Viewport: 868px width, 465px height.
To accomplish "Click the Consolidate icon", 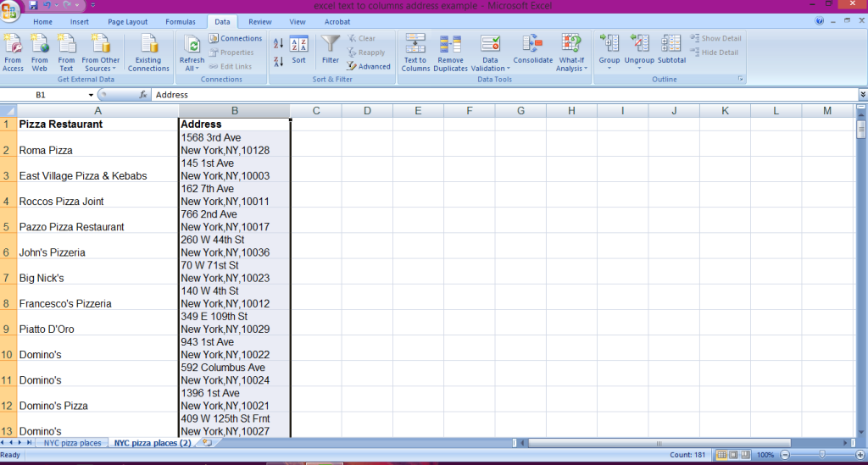I will pos(532,50).
